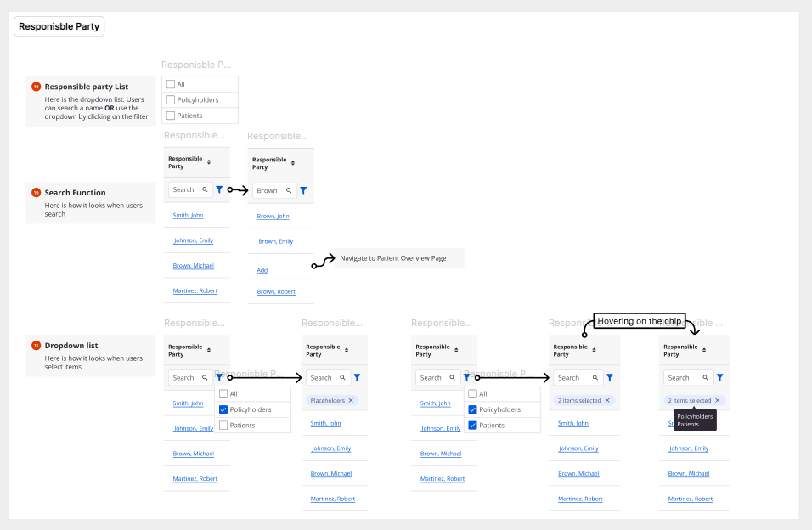Image resolution: width=812 pixels, height=530 pixels.
Task: Click the orange badge beside Responsible party List
Action: 36,87
